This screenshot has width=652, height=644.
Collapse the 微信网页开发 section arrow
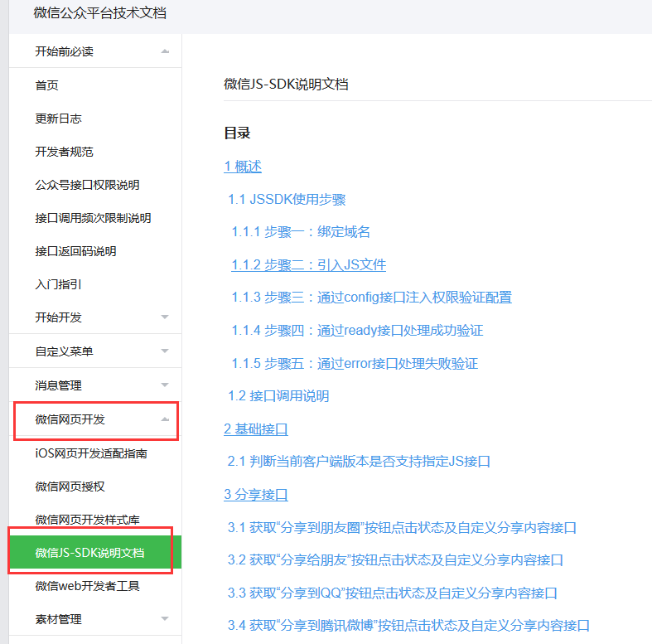165,419
